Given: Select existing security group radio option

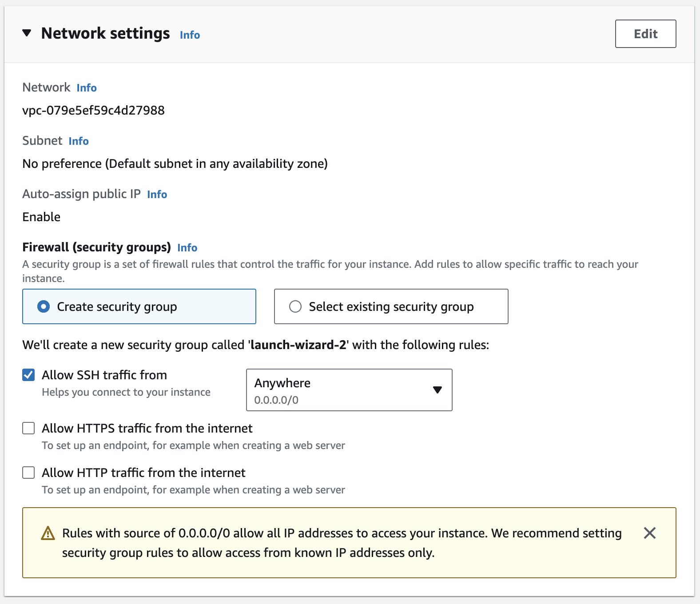Looking at the screenshot, I should point(295,307).
